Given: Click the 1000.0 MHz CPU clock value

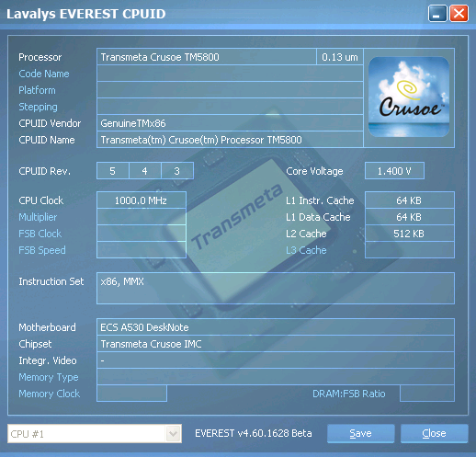Looking at the screenshot, I should point(142,200).
